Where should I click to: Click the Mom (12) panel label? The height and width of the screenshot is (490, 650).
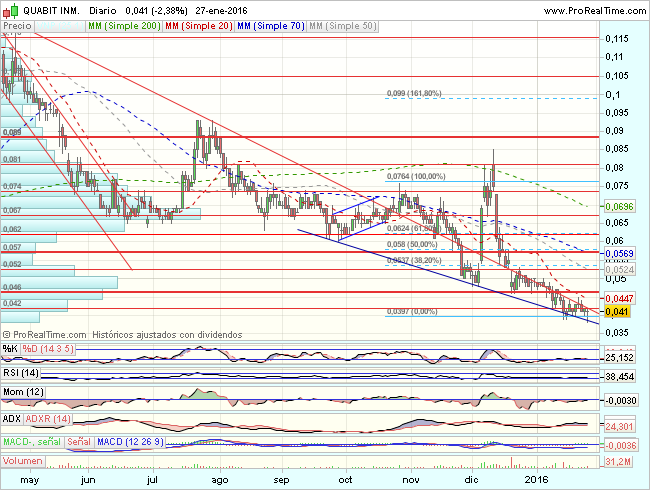coord(23,392)
